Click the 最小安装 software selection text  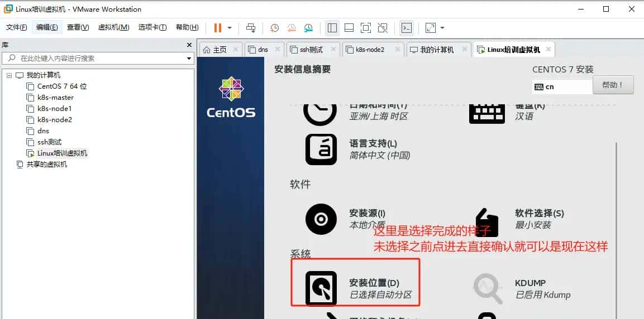coord(533,225)
